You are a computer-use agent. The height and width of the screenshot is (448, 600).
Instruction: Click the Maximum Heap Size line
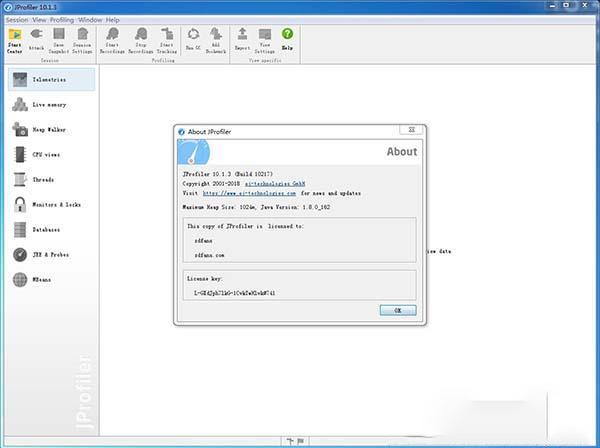pos(256,207)
